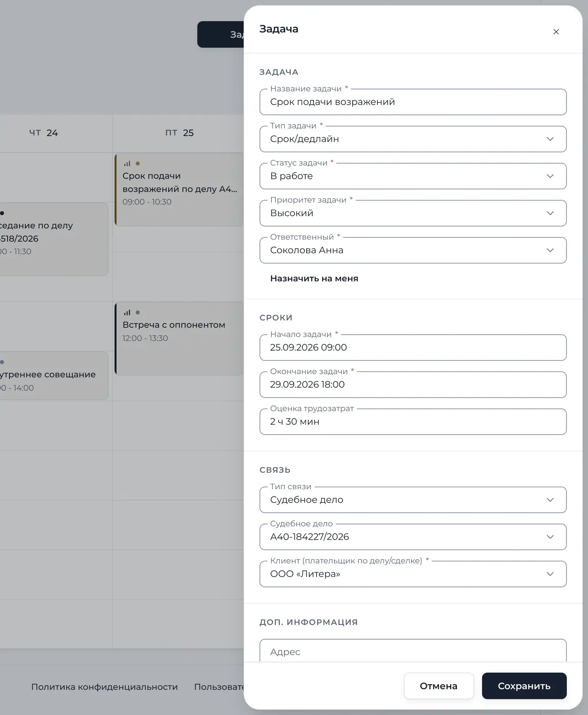Screen dimensions: 588x715
Task: Expand the Тип связи dropdown
Action: tap(413, 500)
